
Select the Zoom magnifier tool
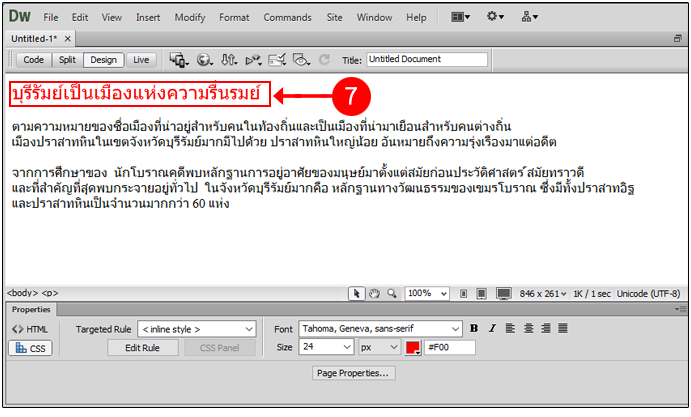pos(390,293)
